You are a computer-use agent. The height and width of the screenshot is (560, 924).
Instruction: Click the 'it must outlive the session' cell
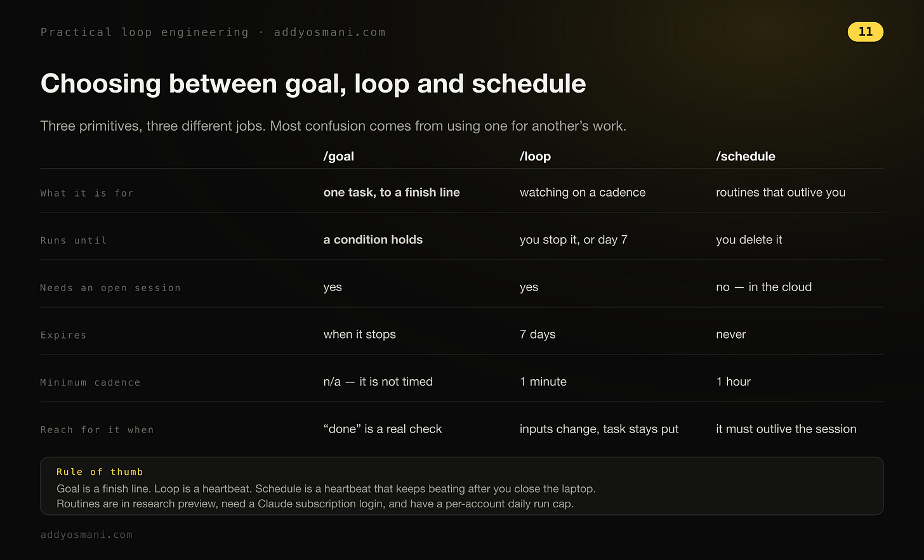[x=786, y=429]
